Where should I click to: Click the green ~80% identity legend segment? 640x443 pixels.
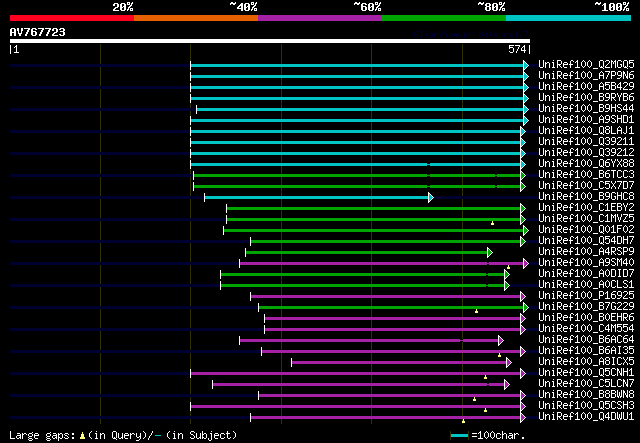pos(444,18)
